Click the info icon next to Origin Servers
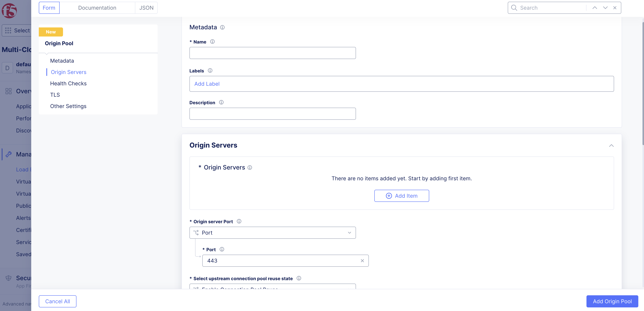The image size is (644, 311). click(250, 167)
